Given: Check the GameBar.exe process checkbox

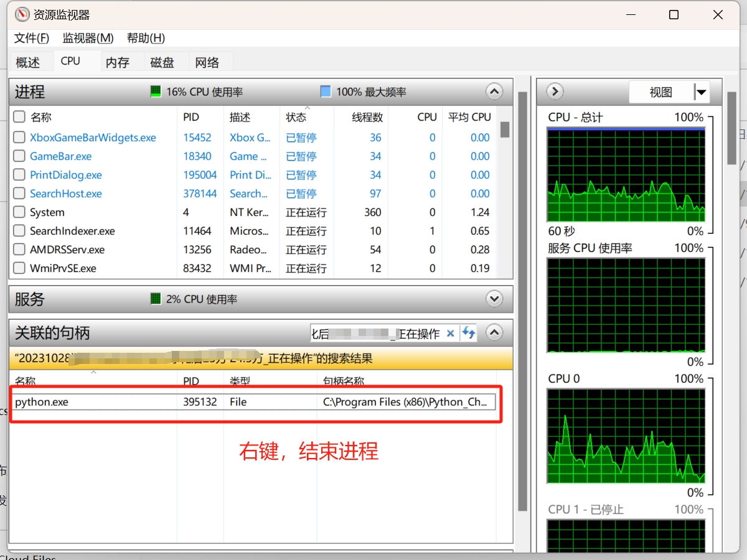Looking at the screenshot, I should tap(19, 156).
